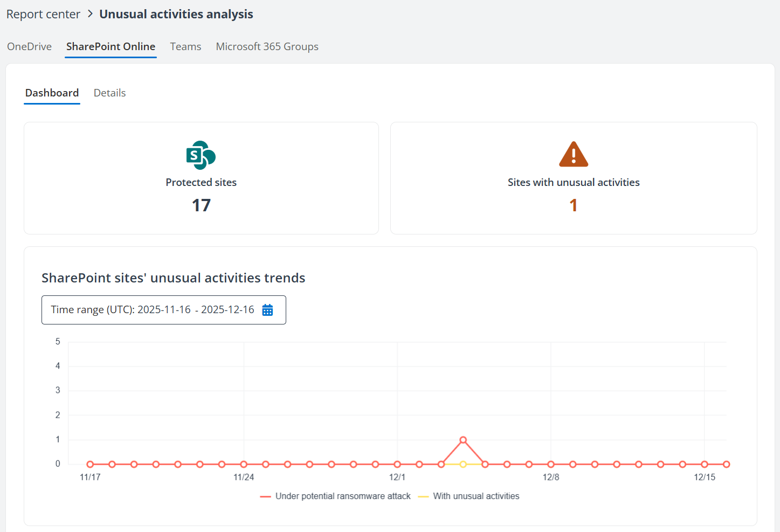Screen dimensions: 780x532
Task: Click the SharePoint logo icon
Action: point(201,155)
